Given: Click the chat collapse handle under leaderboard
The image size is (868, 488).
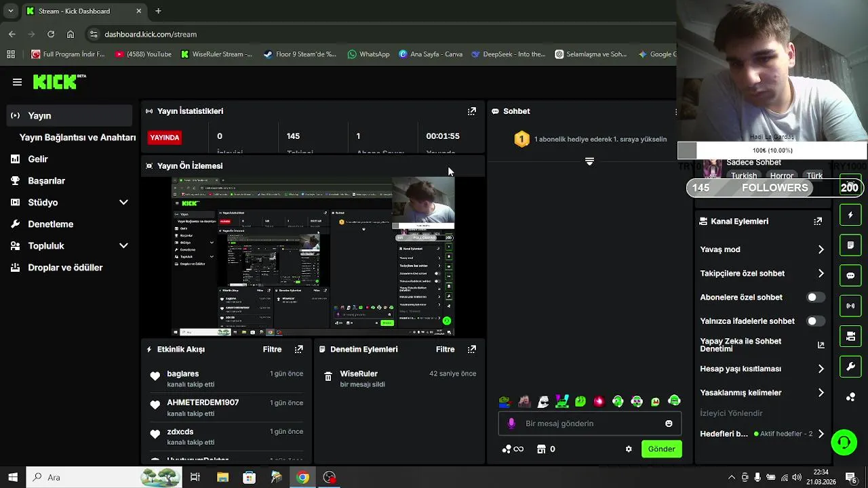Looking at the screenshot, I should pos(589,161).
